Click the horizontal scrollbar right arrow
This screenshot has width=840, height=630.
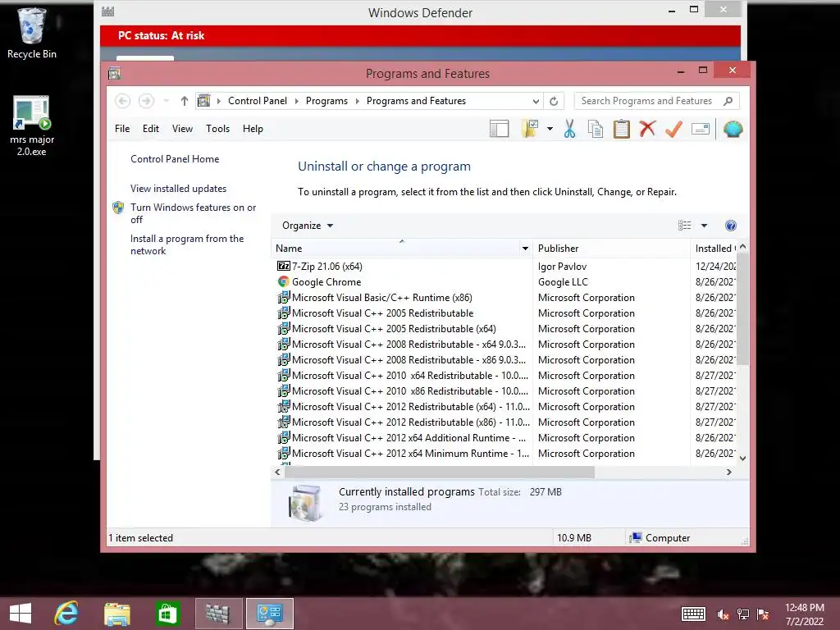[x=728, y=472]
